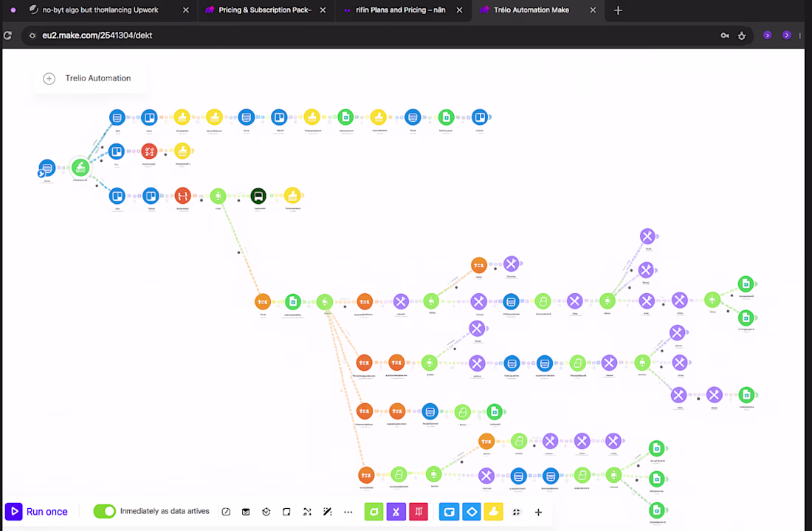
Task: Open the topmost purple tools module on the right
Action: pyautogui.click(x=647, y=236)
